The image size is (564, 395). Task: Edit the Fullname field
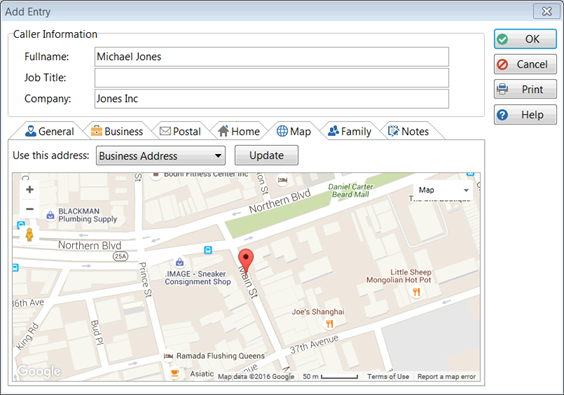tap(272, 56)
